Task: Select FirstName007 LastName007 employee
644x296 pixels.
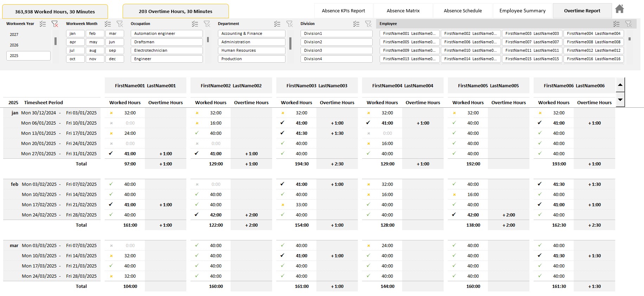Action: 532,42
